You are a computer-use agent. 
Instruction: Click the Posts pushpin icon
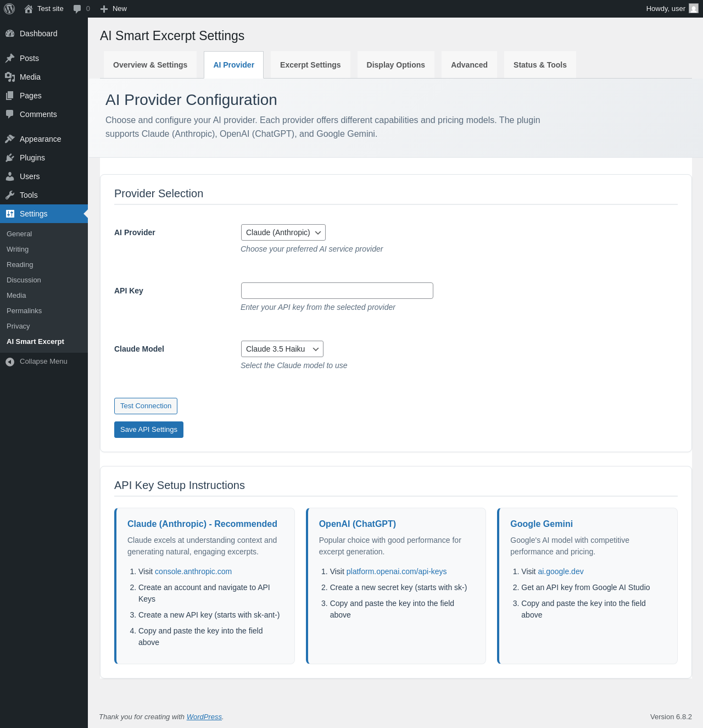[10, 58]
